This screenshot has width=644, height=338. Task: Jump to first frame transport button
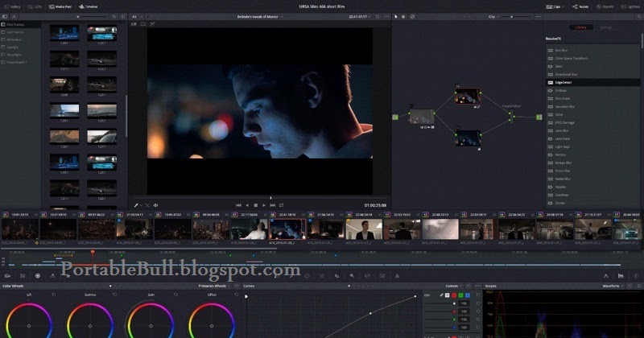tap(238, 205)
